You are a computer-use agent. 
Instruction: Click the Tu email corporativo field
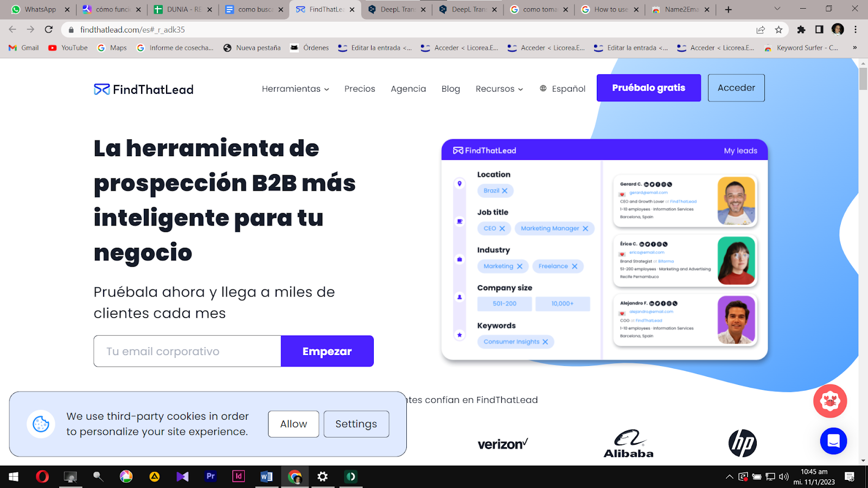187,351
